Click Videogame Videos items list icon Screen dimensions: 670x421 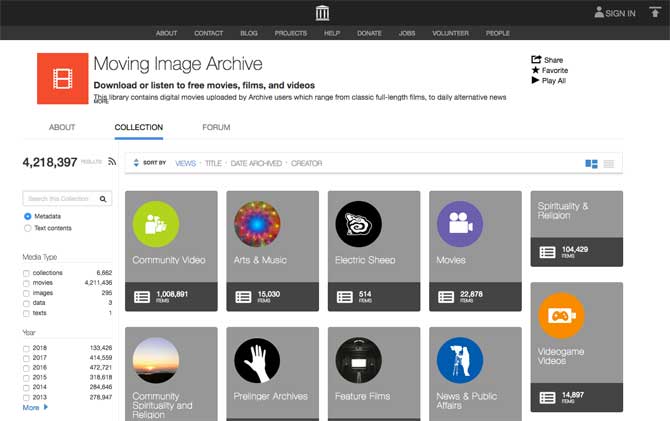pyautogui.click(x=547, y=398)
